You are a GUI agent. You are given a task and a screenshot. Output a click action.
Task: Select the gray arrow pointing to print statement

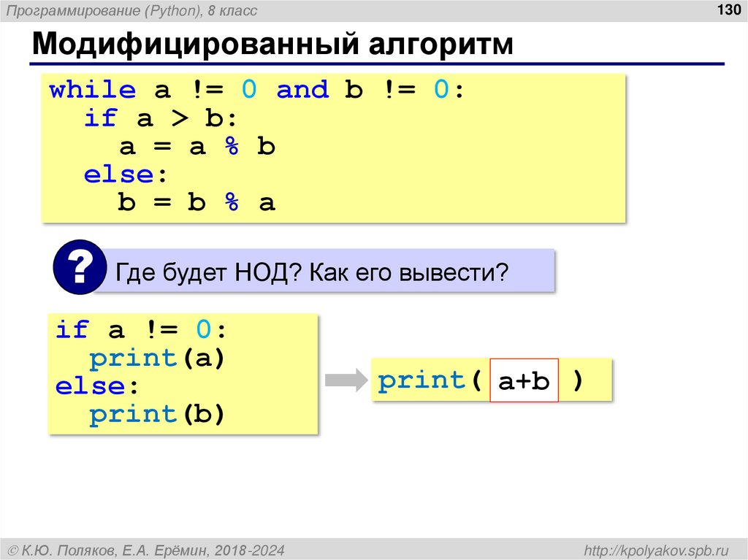[346, 378]
